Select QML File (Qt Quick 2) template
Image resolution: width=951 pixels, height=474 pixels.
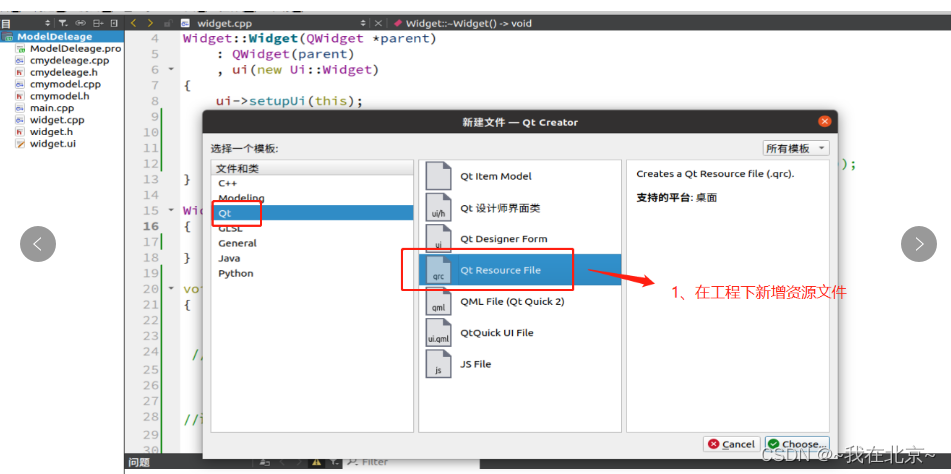520,301
